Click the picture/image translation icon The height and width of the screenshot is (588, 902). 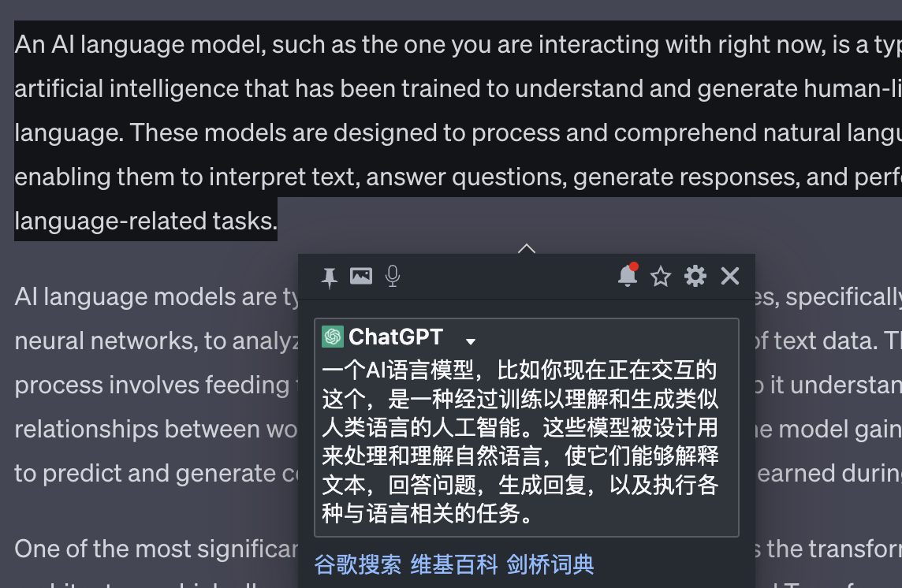point(361,276)
